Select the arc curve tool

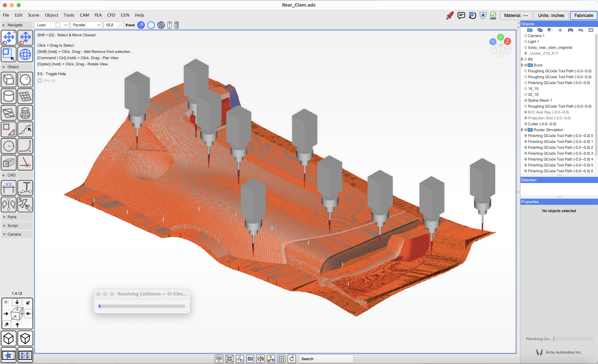pyautogui.click(x=25, y=146)
